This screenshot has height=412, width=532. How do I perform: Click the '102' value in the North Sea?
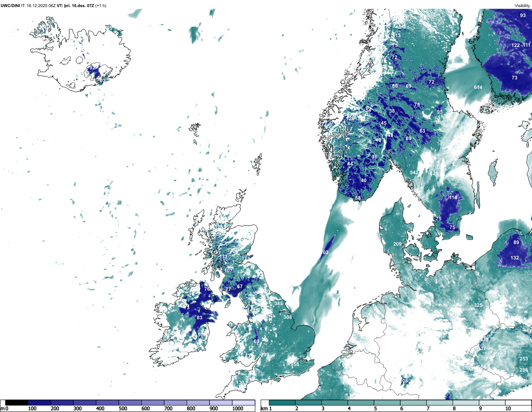click(325, 252)
